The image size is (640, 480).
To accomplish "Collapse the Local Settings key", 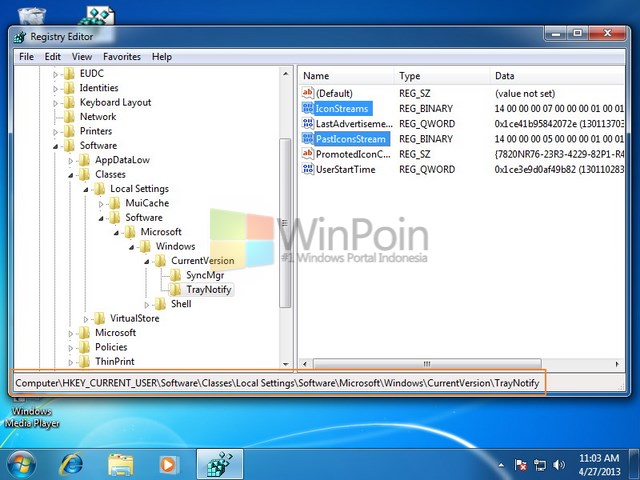I will tap(86, 189).
